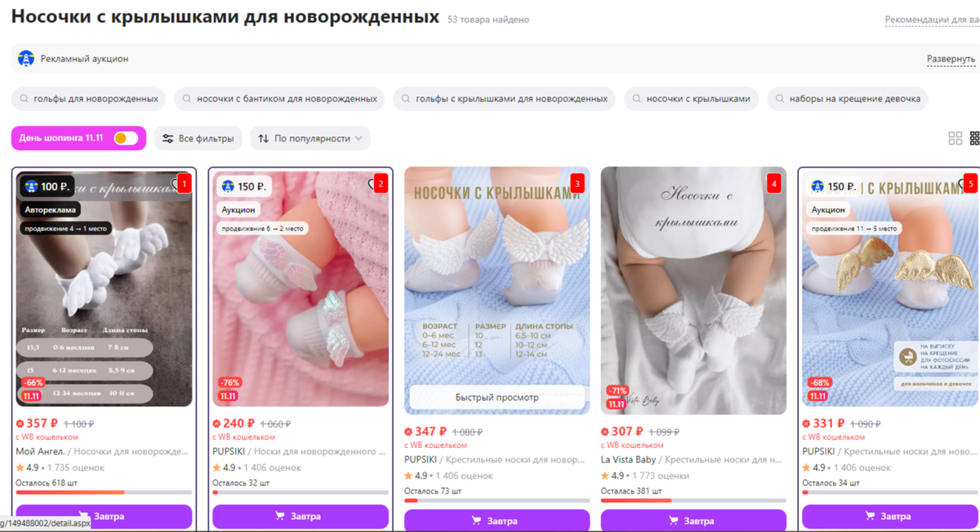Select suggestion носочки с бантиком для новорожденных
980x532 pixels.
point(279,99)
